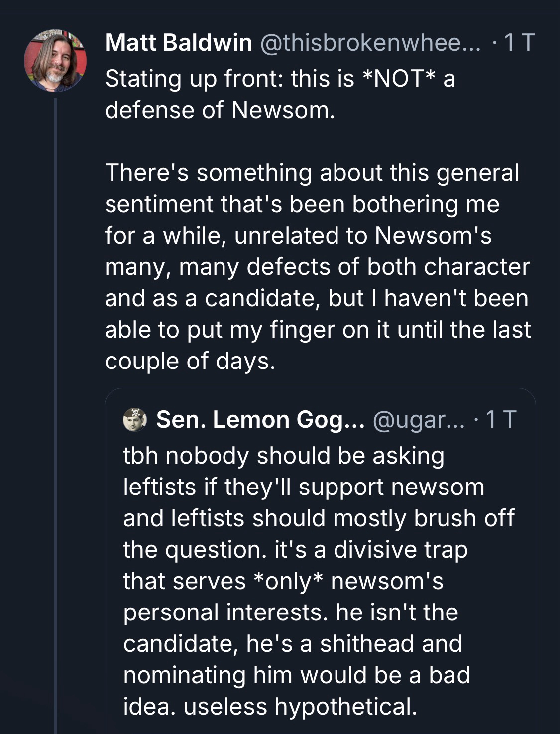560x734 pixels.
Task: Tap Sen. Lemon Gog's small avatar
Action: coord(134,419)
